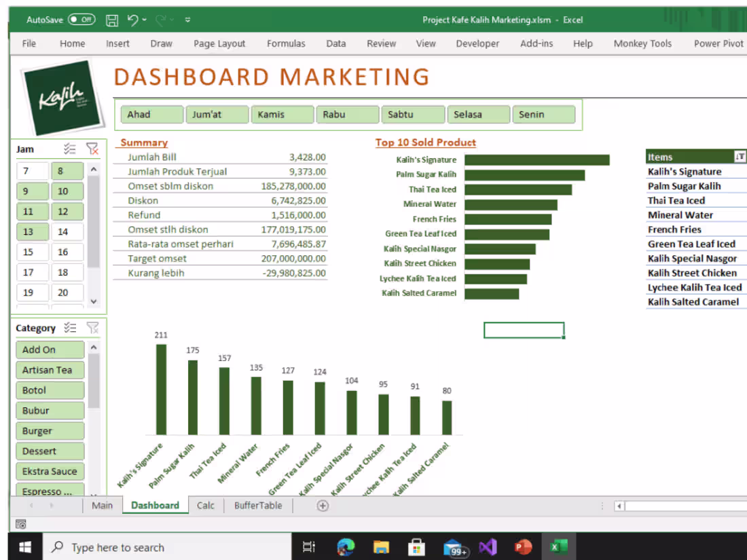Open PowerPoint from the taskbar
The height and width of the screenshot is (560, 747).
tap(523, 547)
